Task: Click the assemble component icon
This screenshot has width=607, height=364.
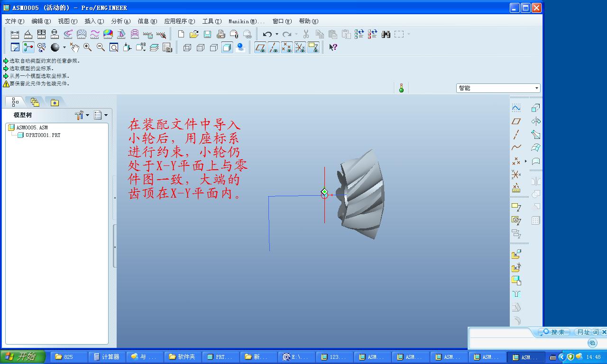Action: [516, 255]
